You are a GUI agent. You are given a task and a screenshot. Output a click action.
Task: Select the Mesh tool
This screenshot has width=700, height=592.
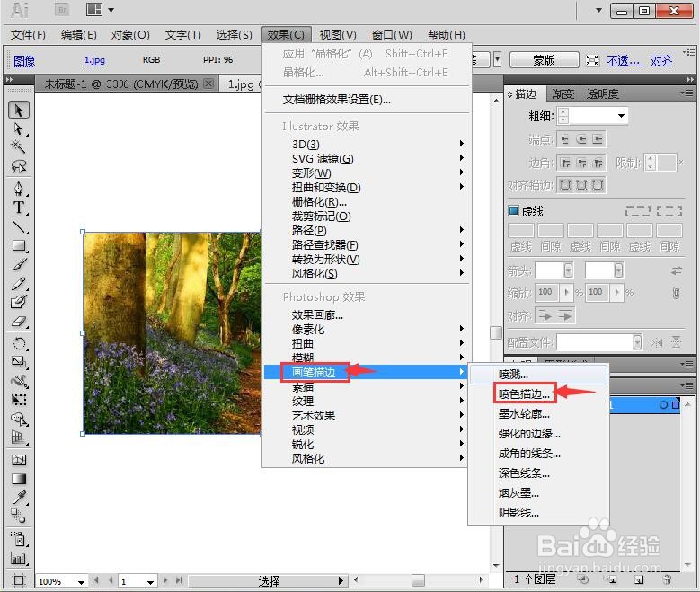coord(18,460)
